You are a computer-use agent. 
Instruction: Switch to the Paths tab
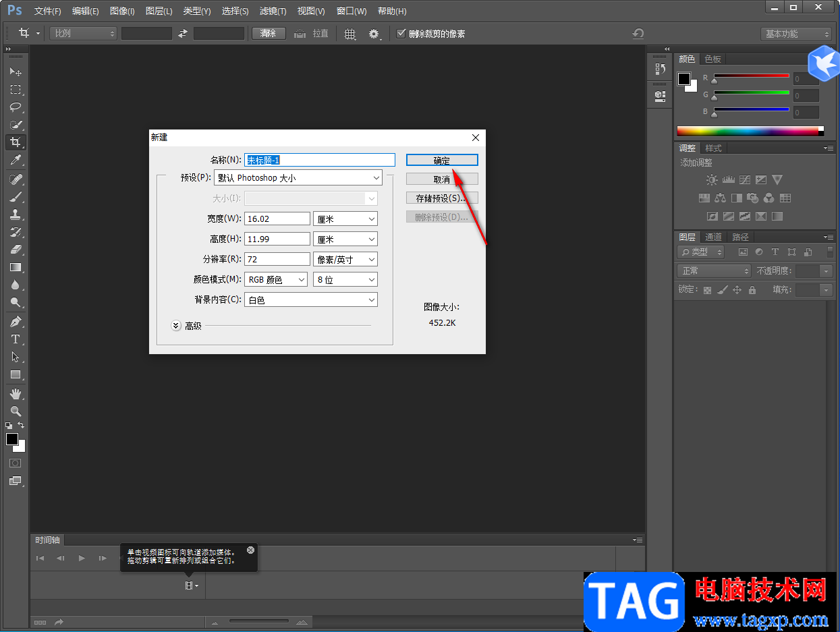coord(740,237)
